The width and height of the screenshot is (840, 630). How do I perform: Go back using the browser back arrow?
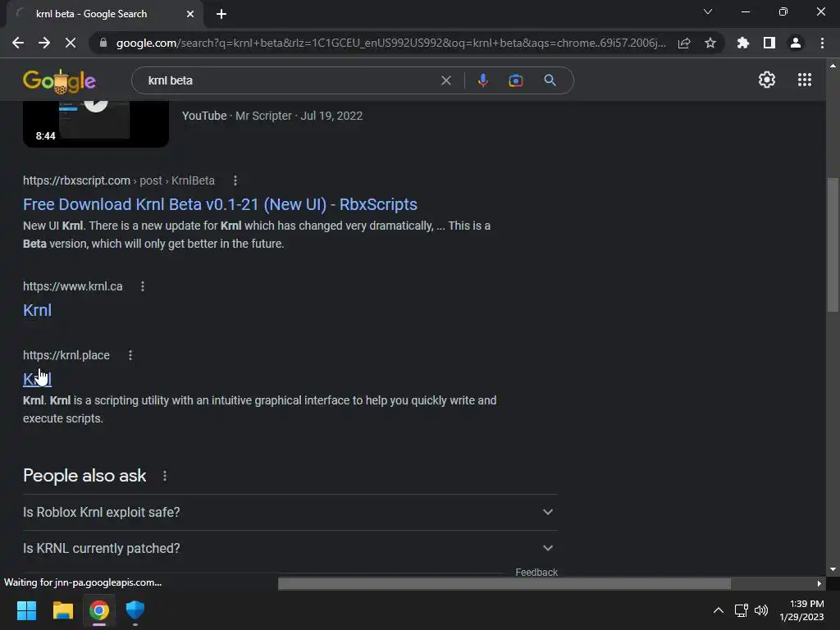[18, 43]
